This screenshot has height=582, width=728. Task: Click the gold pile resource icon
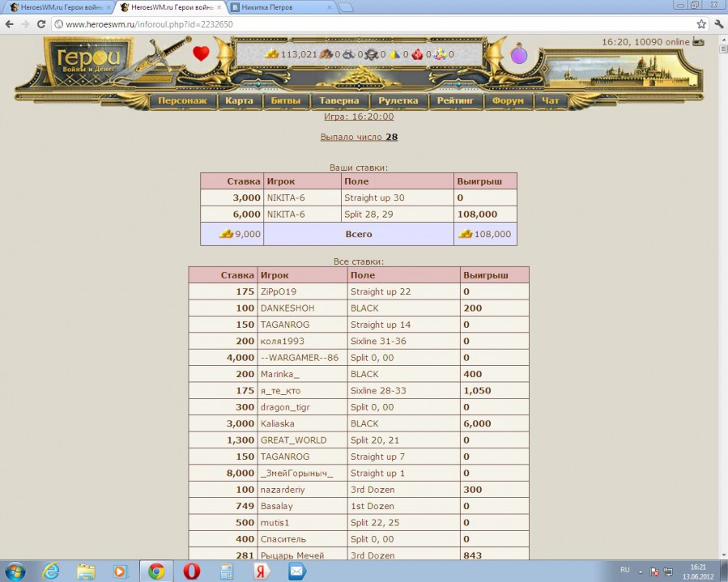pyautogui.click(x=273, y=54)
